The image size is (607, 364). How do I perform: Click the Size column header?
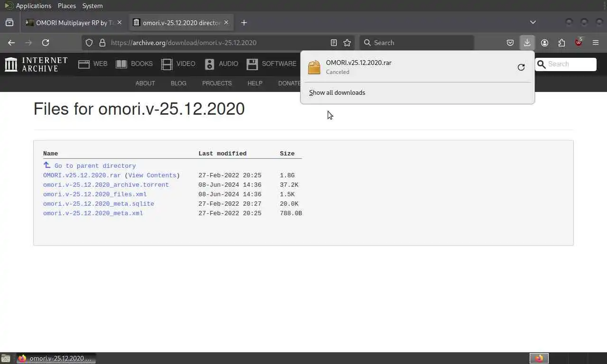coord(287,154)
